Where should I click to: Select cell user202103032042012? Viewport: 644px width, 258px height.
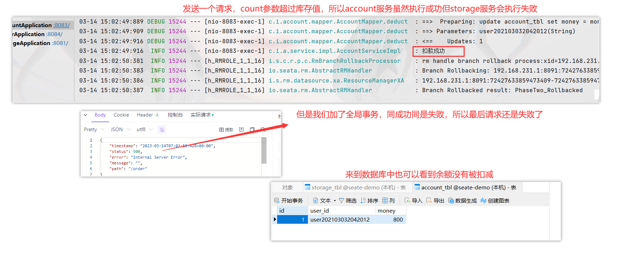341,219
